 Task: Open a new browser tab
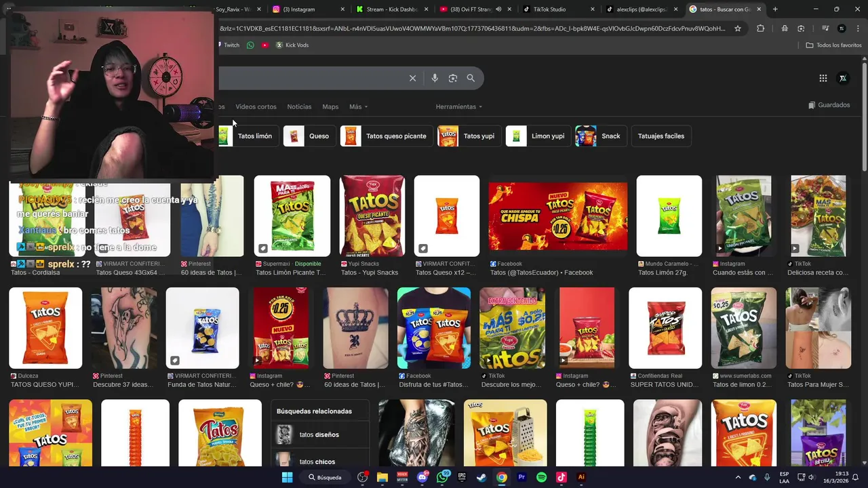click(x=775, y=9)
